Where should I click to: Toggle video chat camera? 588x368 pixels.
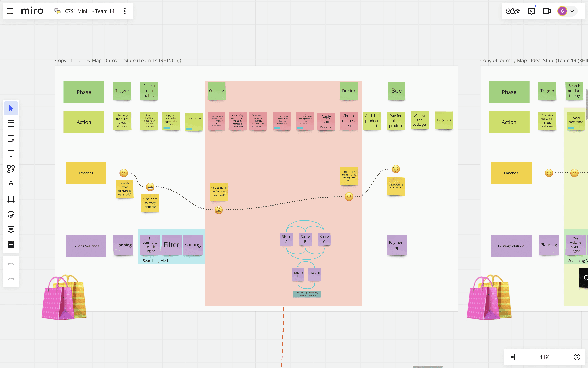pyautogui.click(x=547, y=11)
